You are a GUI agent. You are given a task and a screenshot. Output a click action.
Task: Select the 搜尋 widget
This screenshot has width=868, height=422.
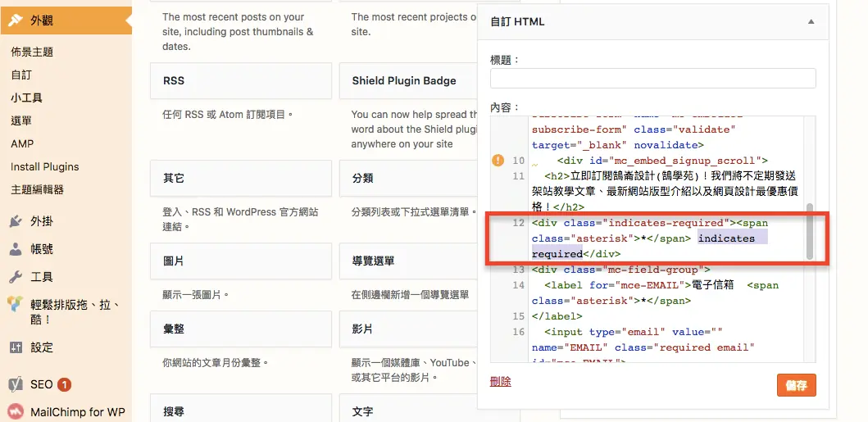click(x=241, y=408)
